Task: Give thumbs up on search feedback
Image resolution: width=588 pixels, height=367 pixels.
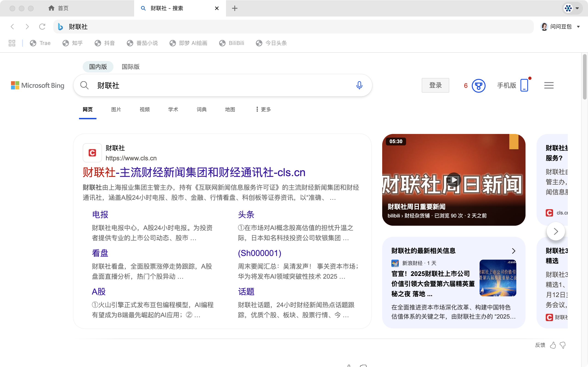Action: [553, 345]
